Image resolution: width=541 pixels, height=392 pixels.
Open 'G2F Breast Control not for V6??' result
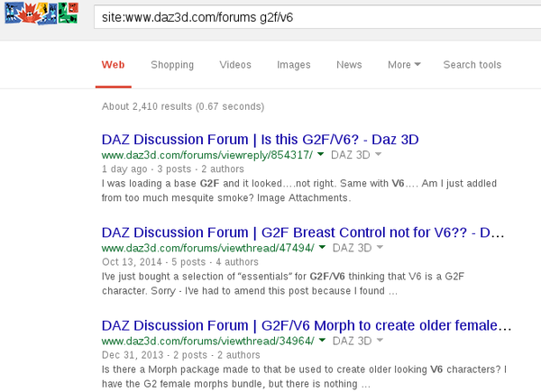pyautogui.click(x=303, y=232)
